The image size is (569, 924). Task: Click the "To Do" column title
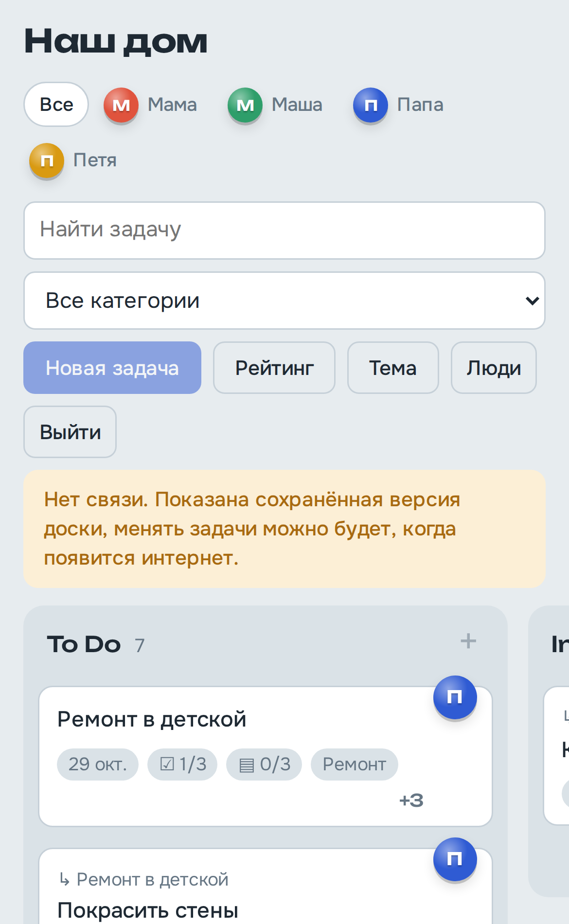(x=84, y=644)
